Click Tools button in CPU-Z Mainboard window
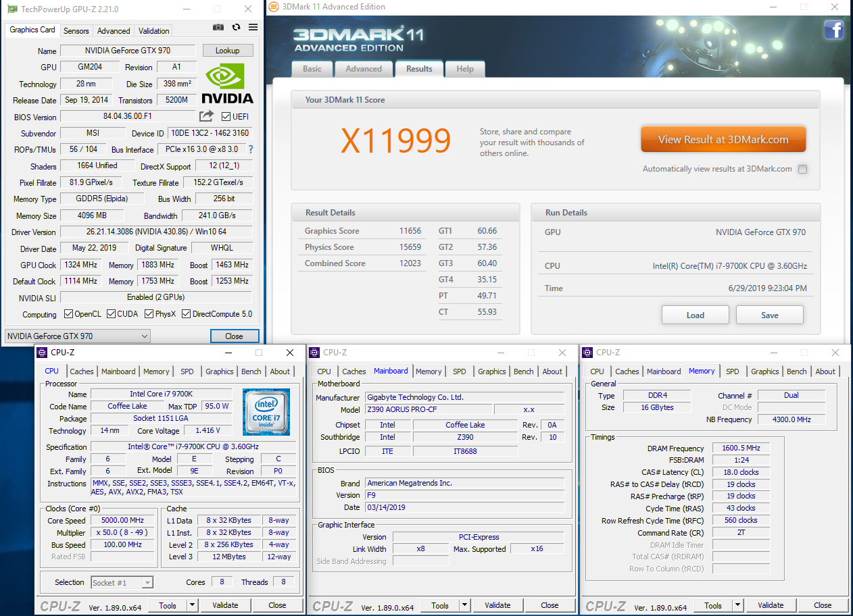 (x=440, y=605)
